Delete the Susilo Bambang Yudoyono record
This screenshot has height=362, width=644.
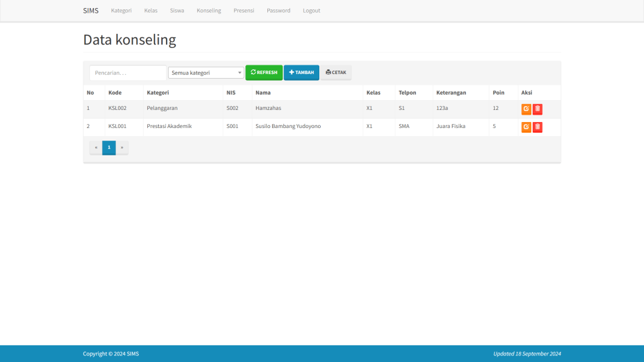click(x=537, y=127)
